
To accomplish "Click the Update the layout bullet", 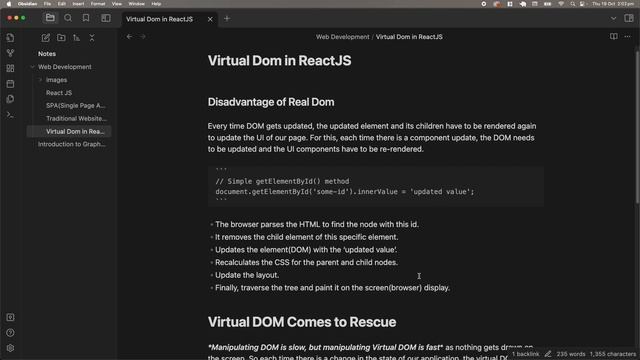I will pos(247,275).
